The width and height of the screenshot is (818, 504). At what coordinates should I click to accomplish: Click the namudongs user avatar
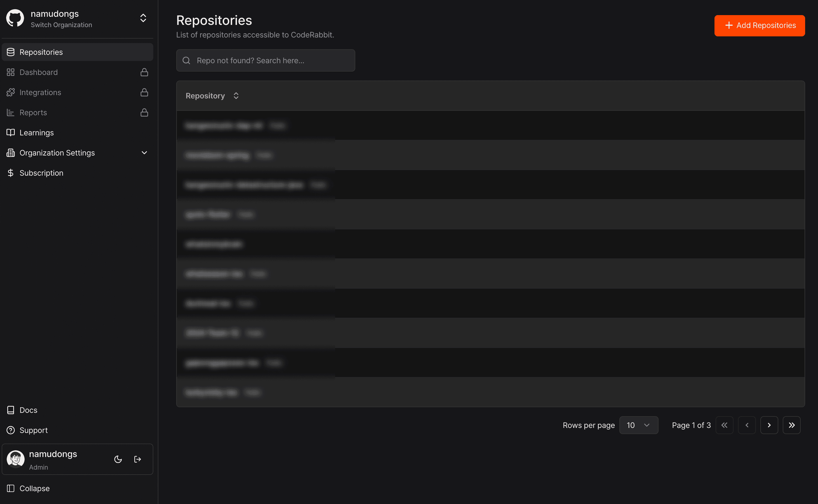coord(16,459)
